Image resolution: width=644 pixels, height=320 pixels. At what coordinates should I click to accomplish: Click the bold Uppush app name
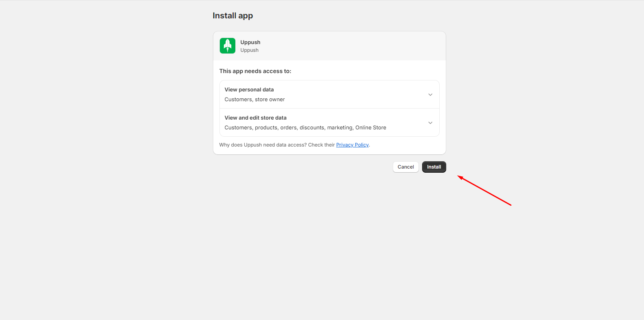(x=250, y=42)
